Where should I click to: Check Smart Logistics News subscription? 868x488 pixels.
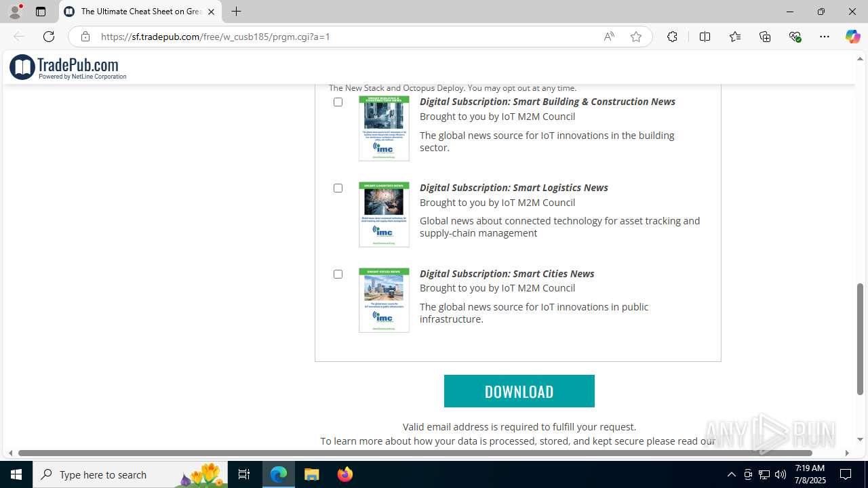click(x=338, y=188)
